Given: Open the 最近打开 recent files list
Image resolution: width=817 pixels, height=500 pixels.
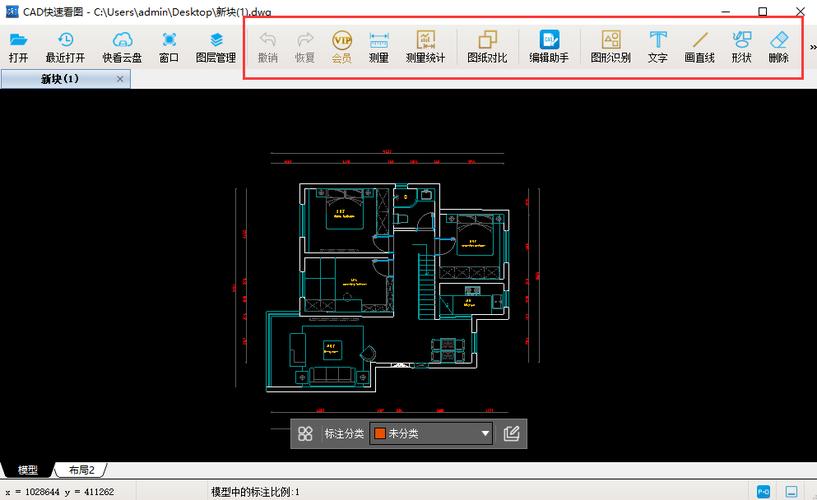Looking at the screenshot, I should 65,46.
